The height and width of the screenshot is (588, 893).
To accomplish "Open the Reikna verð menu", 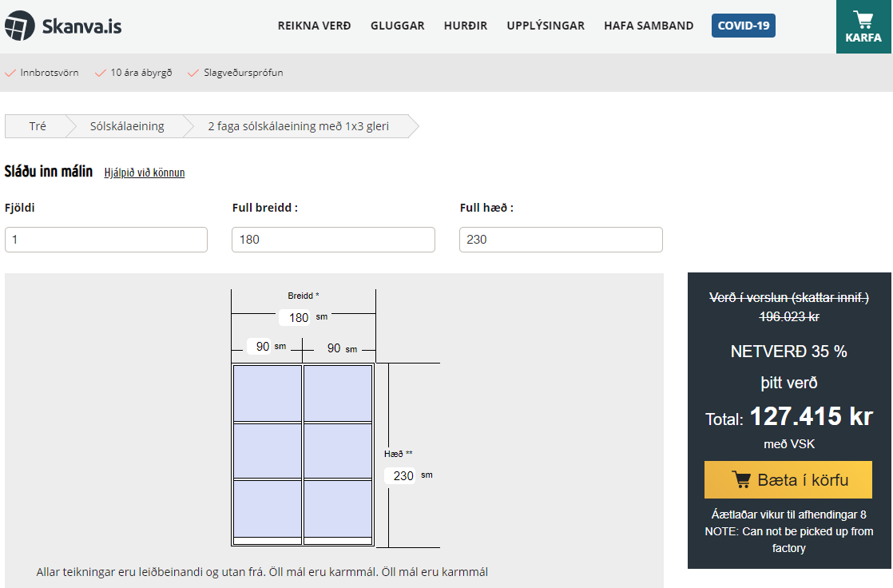I will [x=314, y=26].
